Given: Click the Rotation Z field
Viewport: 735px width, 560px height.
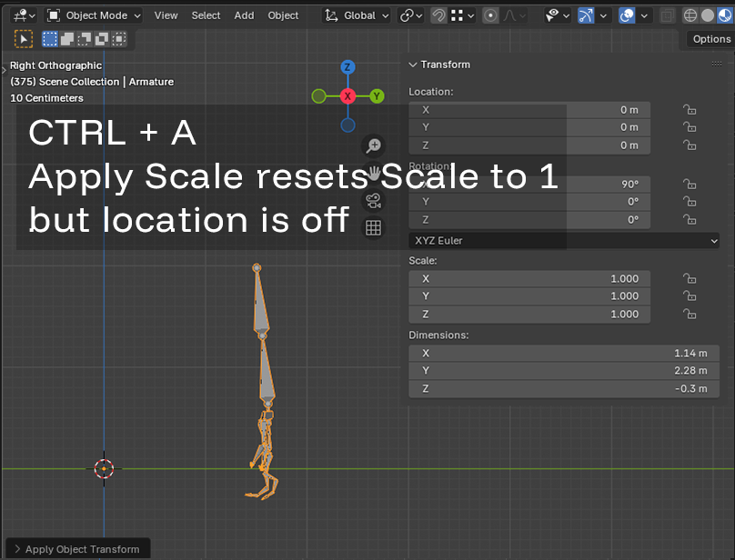Looking at the screenshot, I should point(529,220).
